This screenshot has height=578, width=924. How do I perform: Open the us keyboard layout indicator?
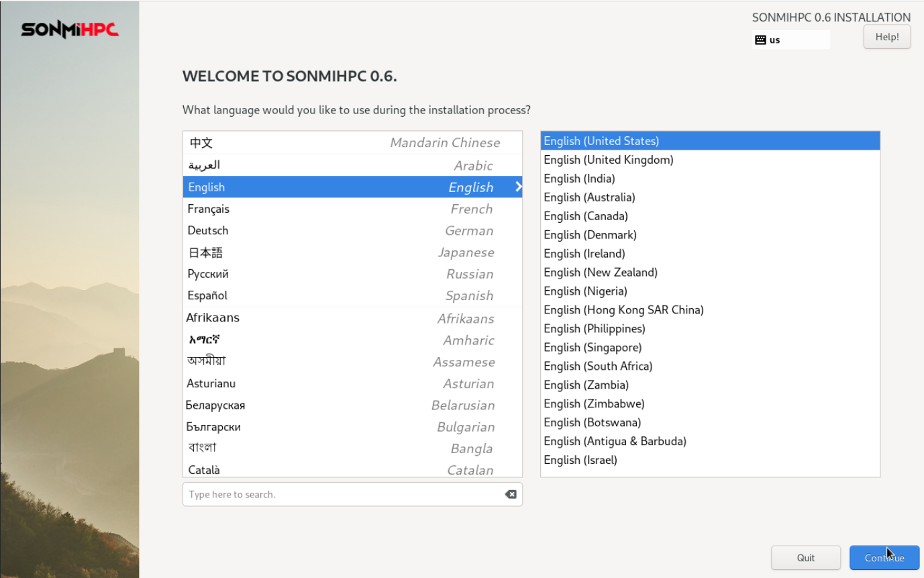[791, 40]
